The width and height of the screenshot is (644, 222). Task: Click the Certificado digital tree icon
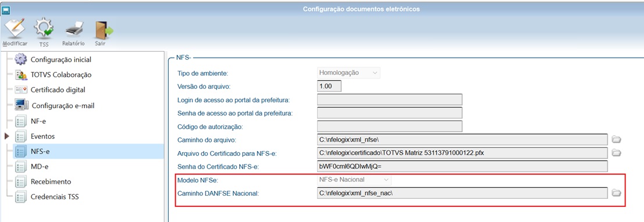tap(20, 90)
